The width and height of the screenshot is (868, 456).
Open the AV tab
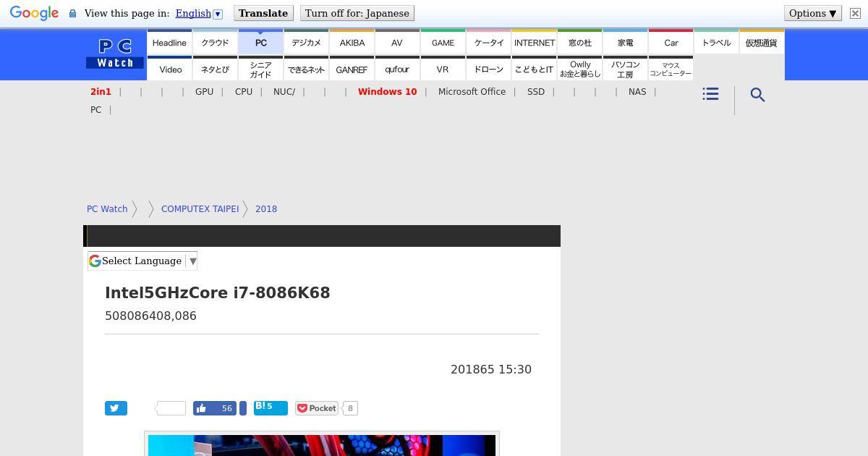tap(397, 42)
